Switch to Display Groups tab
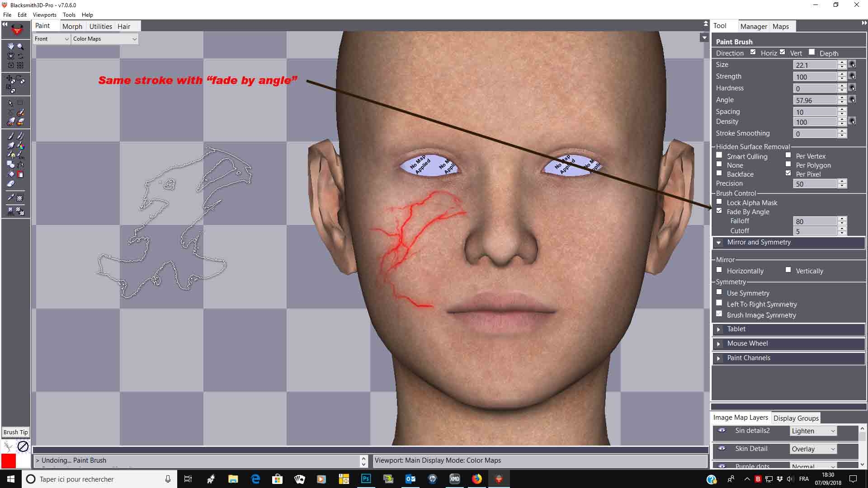 click(796, 418)
